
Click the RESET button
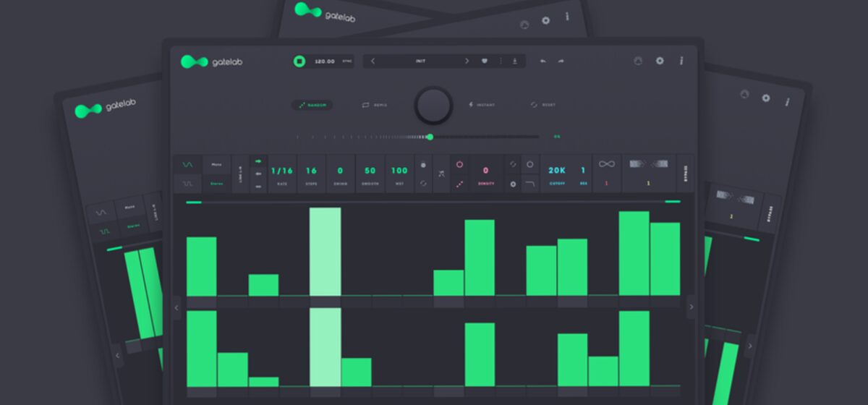(543, 106)
